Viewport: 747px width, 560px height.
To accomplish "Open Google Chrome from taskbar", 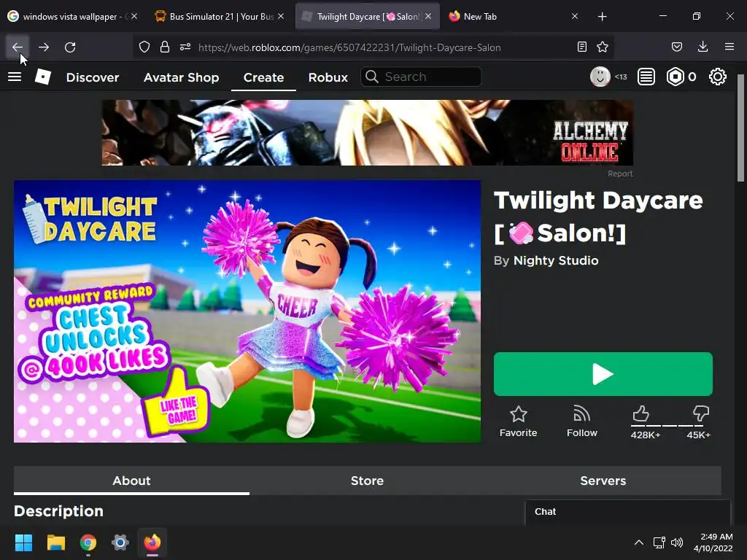I will pos(88,542).
